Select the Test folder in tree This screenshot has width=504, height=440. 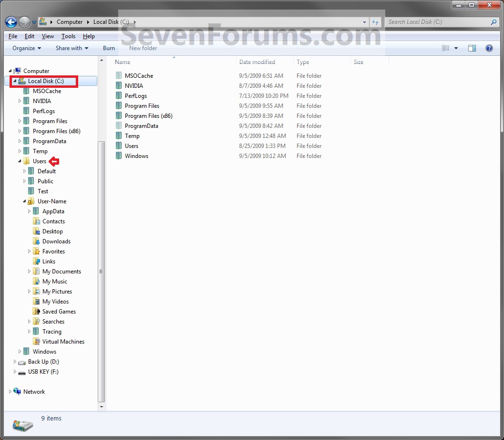(43, 191)
